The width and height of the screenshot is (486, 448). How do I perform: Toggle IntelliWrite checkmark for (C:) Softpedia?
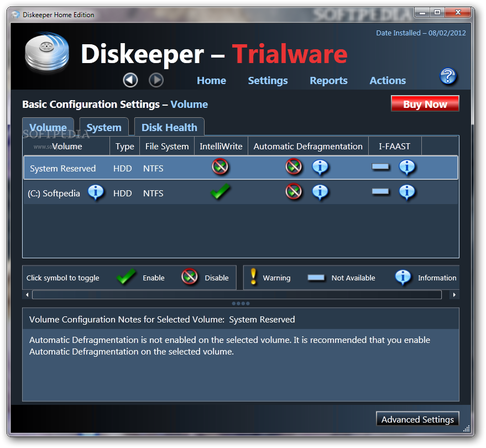pos(221,192)
